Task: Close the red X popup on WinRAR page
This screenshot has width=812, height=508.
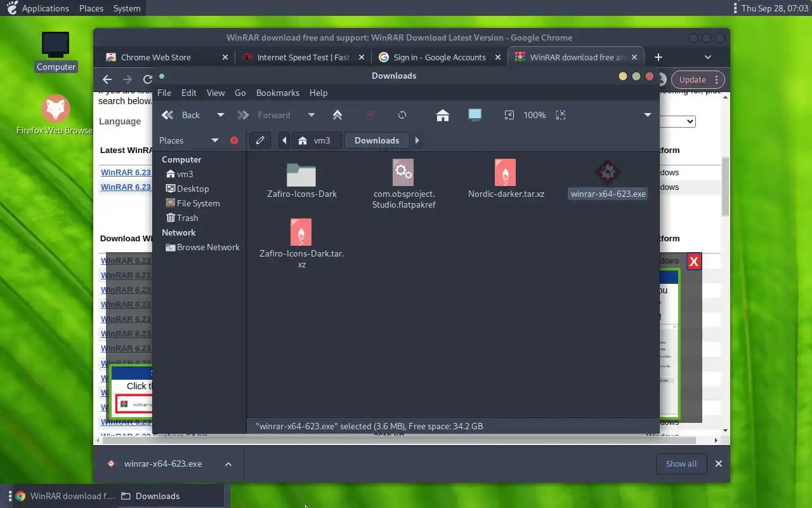Action: pos(694,261)
